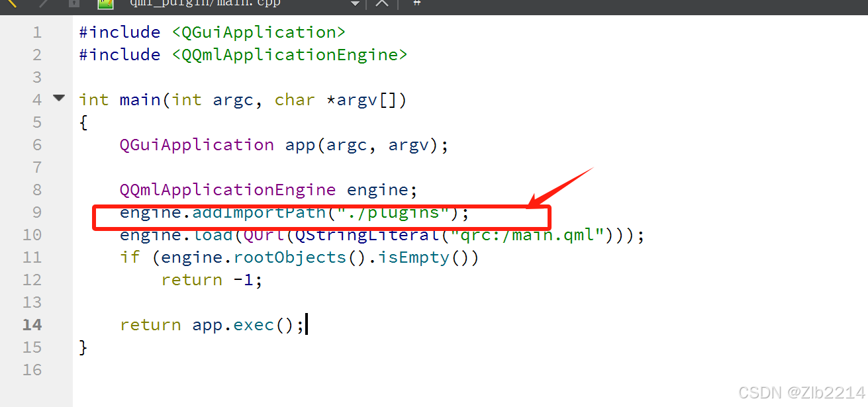This screenshot has height=407, width=868.
Task: Click the red-boxed addImportPath statement
Action: click(x=291, y=212)
